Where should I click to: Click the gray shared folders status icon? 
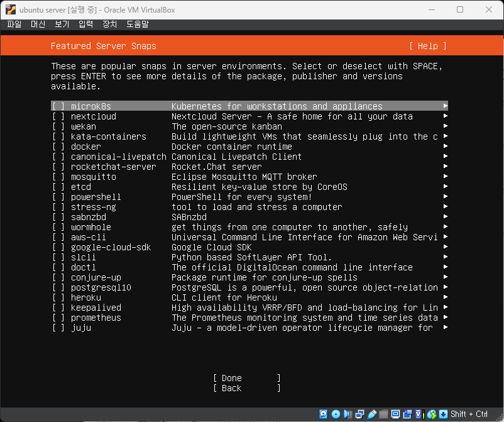click(383, 414)
